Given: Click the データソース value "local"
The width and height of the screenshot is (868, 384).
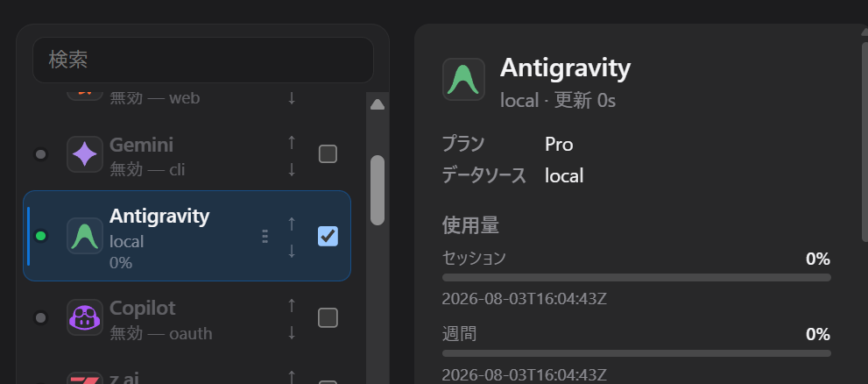Looking at the screenshot, I should (x=564, y=175).
